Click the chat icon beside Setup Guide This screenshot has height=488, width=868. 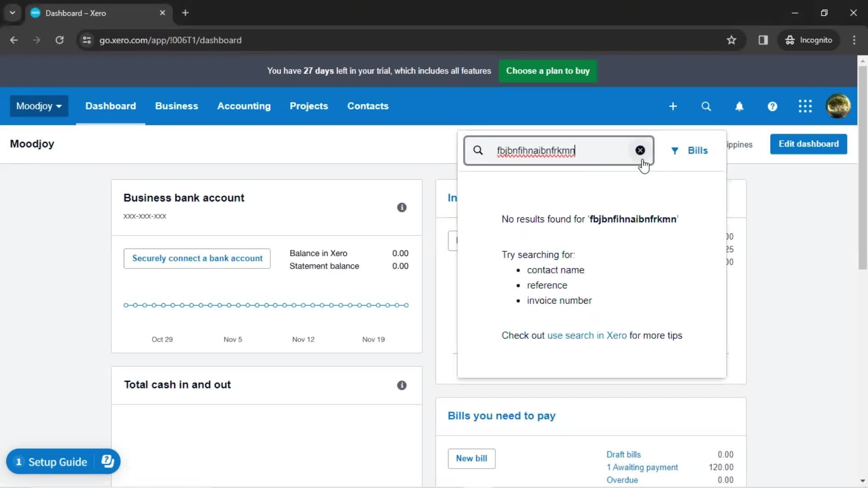[108, 461]
